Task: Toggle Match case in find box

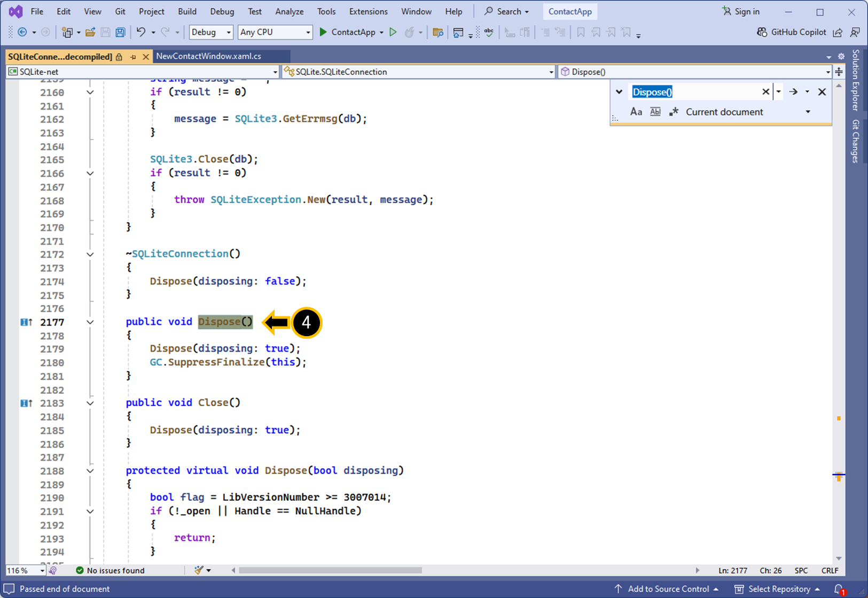Action: tap(636, 112)
